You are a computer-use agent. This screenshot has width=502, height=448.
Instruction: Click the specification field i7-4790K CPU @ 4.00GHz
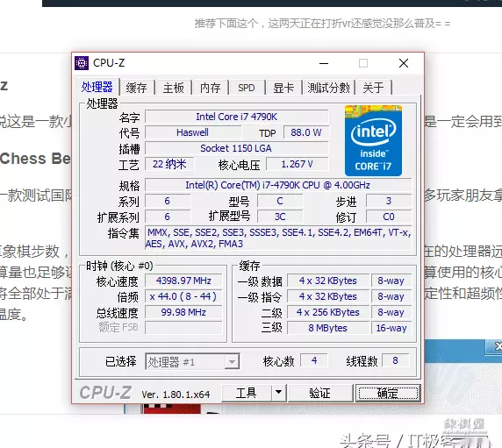coord(278,185)
